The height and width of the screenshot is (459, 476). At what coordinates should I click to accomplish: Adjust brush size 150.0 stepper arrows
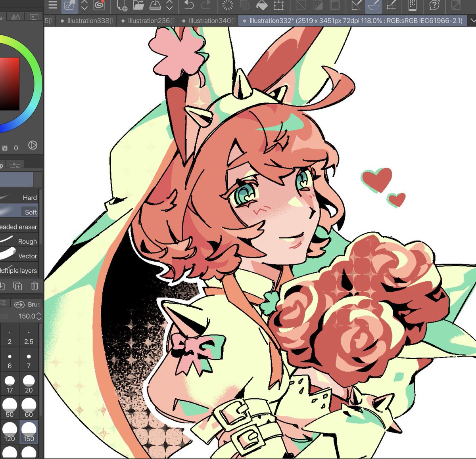click(39, 316)
